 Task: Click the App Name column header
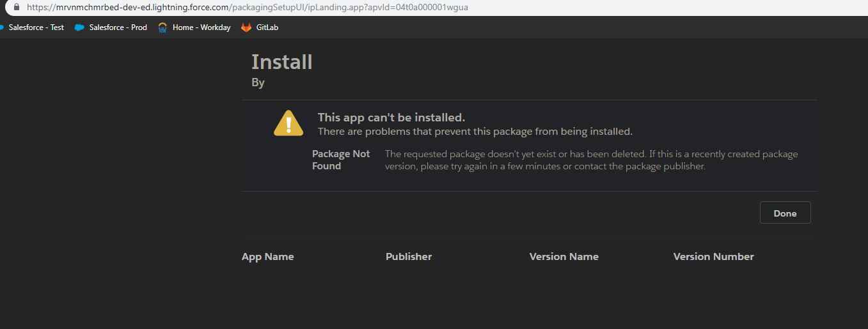pos(268,256)
